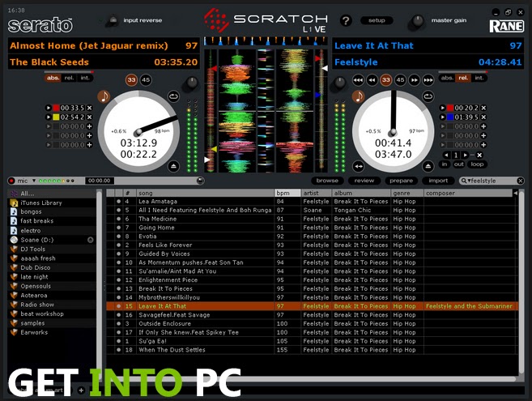Toggle key lock note icon on right deck
This screenshot has width=532, height=401.
click(x=358, y=96)
